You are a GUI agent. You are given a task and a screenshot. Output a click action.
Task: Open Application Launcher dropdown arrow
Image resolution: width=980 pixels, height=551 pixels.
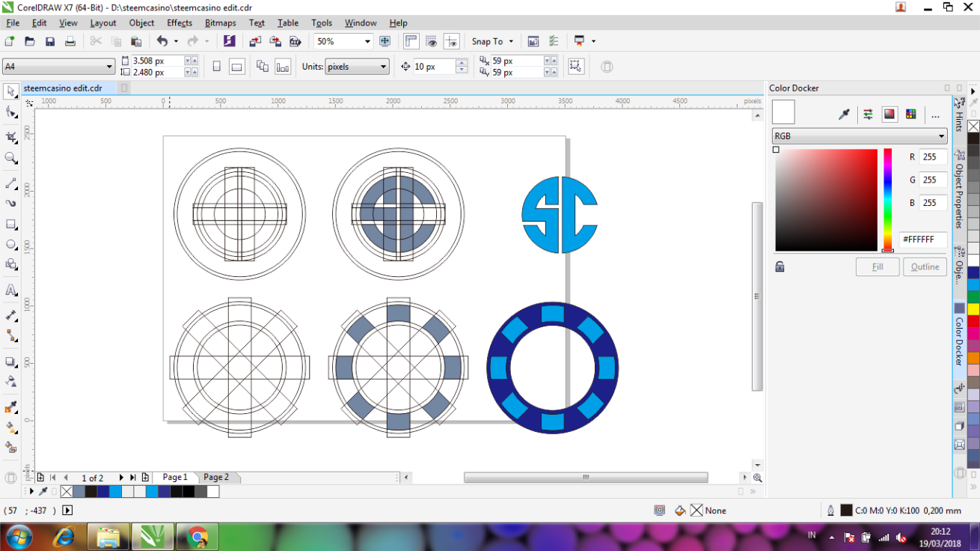pos(593,41)
